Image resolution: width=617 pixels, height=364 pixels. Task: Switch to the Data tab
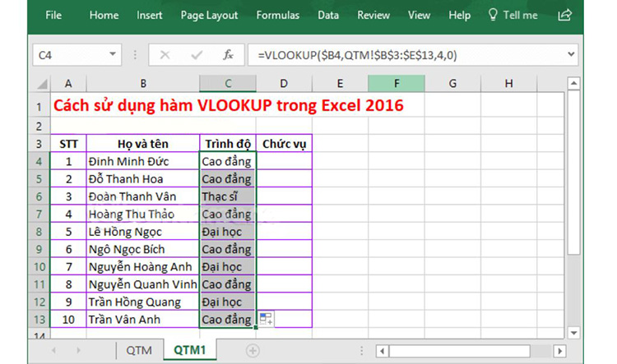tap(328, 16)
